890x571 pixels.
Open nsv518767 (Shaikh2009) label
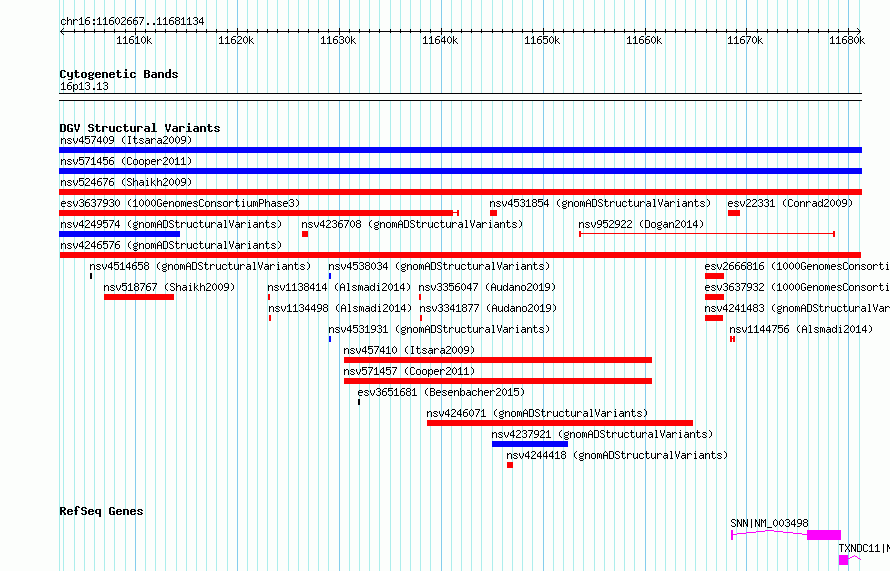tap(169, 287)
